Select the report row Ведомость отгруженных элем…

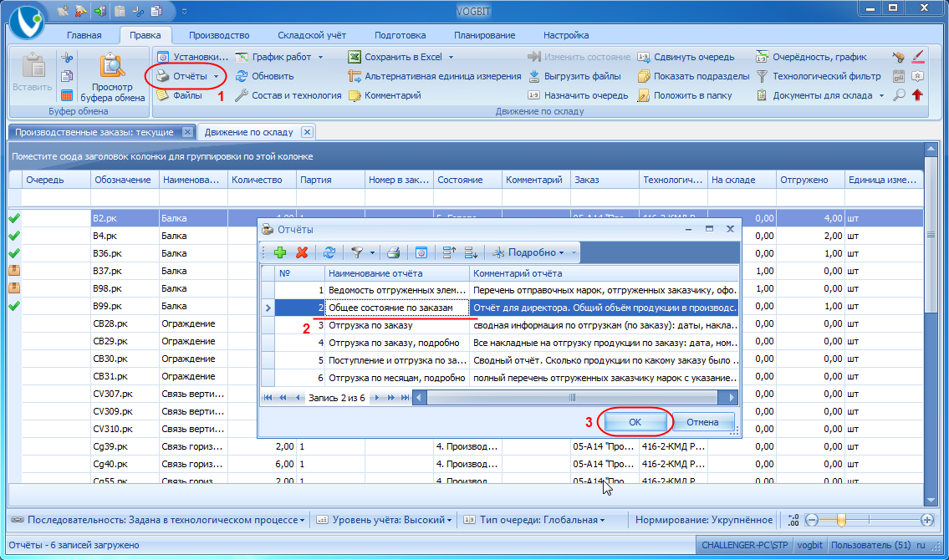(x=499, y=290)
